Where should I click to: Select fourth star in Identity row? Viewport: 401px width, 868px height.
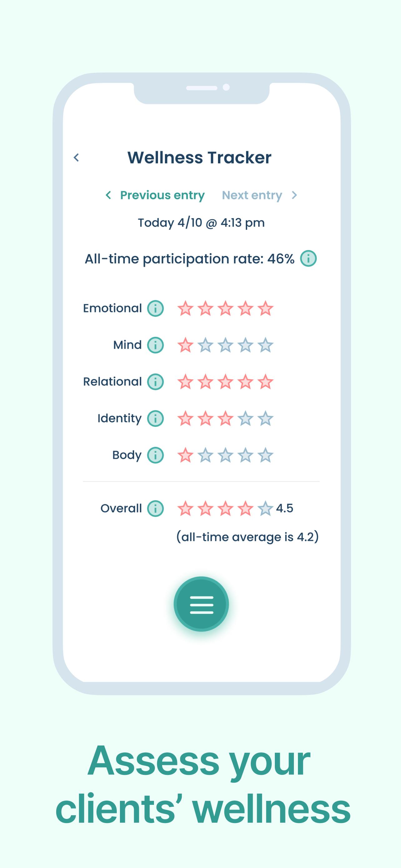[x=245, y=418]
